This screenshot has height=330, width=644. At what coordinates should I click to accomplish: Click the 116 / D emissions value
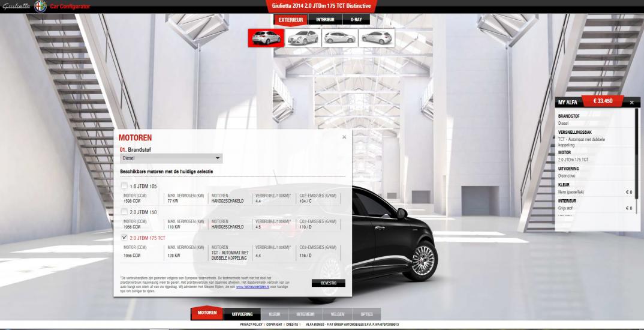pos(306,255)
